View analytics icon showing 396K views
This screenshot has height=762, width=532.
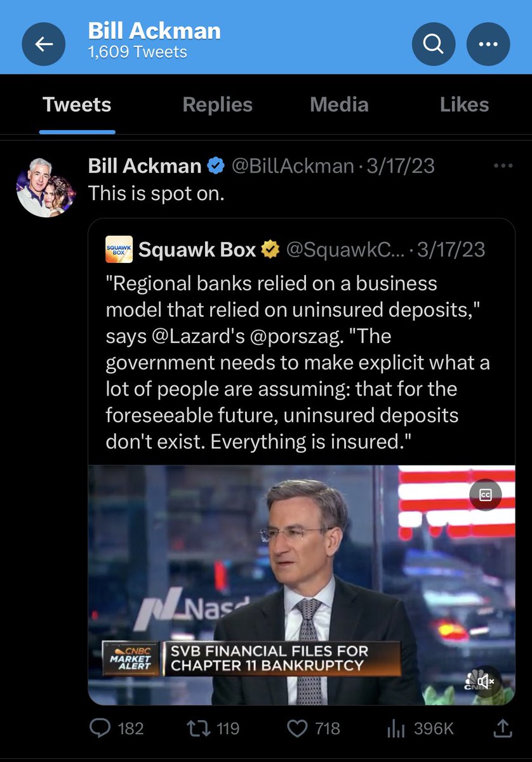[x=396, y=728]
